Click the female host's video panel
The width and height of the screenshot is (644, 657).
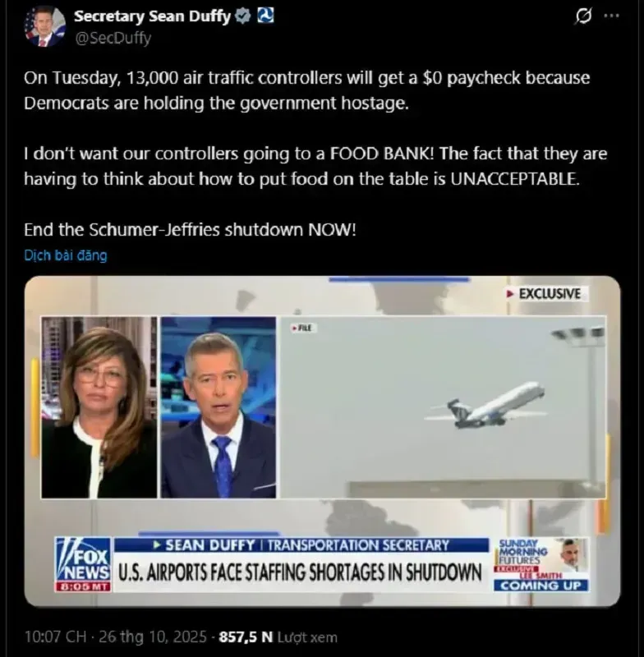pyautogui.click(x=99, y=407)
